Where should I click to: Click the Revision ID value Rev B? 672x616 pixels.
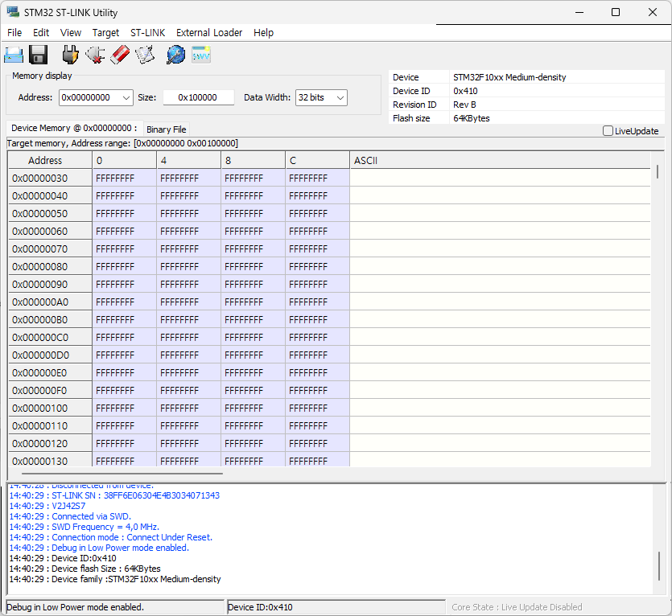coord(464,105)
